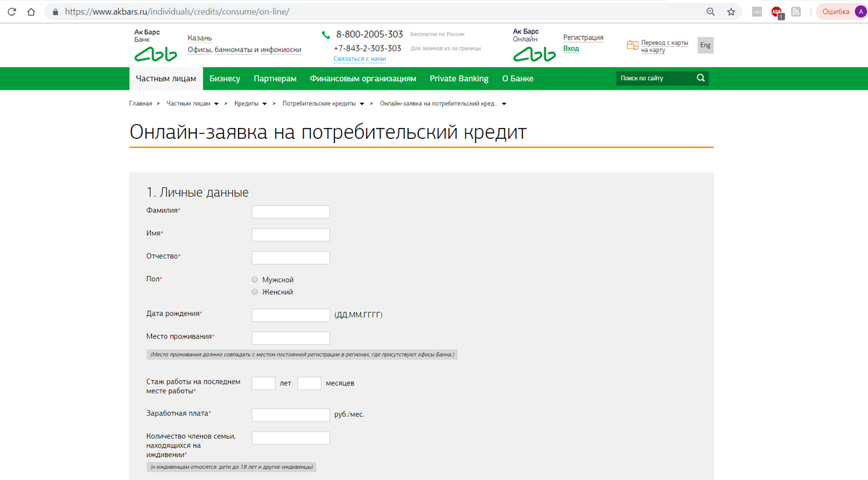This screenshot has height=480, width=868.
Task: Click the Фамилия input field
Action: (290, 211)
